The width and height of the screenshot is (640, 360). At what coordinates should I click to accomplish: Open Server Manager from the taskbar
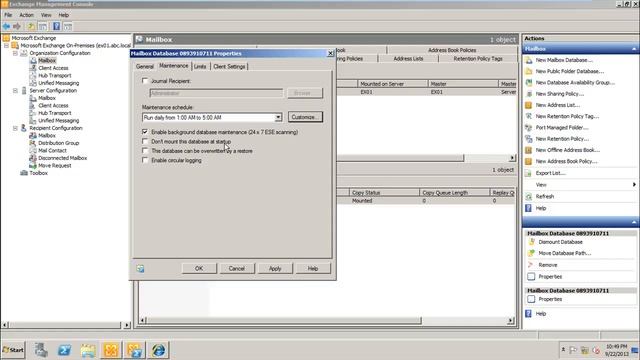coord(41,350)
